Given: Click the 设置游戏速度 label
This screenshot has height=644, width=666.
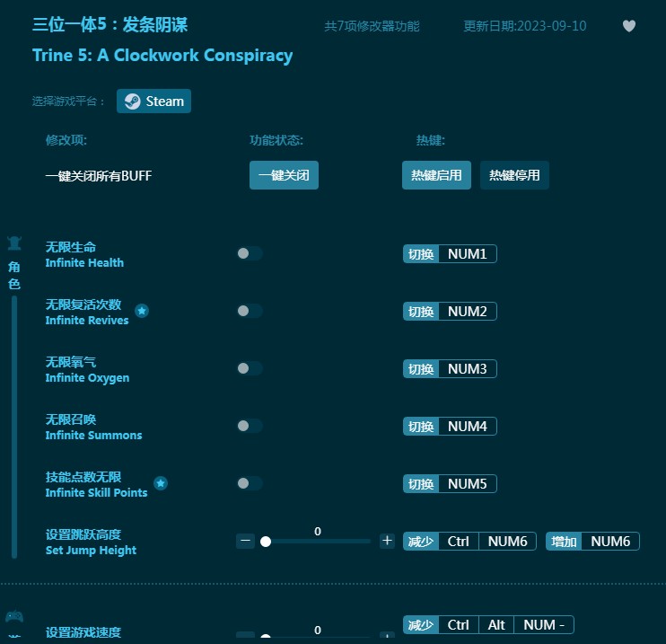Looking at the screenshot, I should (83, 631).
